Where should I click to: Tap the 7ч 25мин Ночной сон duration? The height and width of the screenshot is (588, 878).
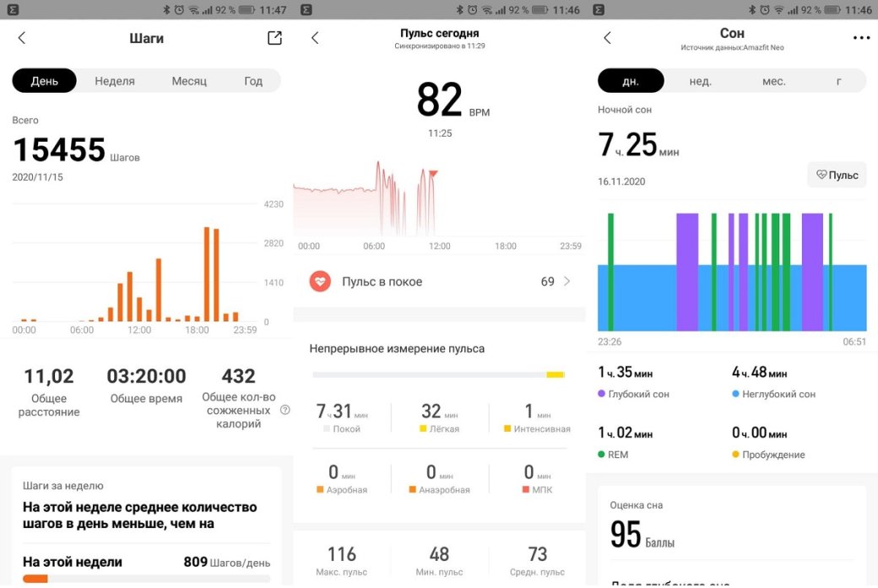638,145
